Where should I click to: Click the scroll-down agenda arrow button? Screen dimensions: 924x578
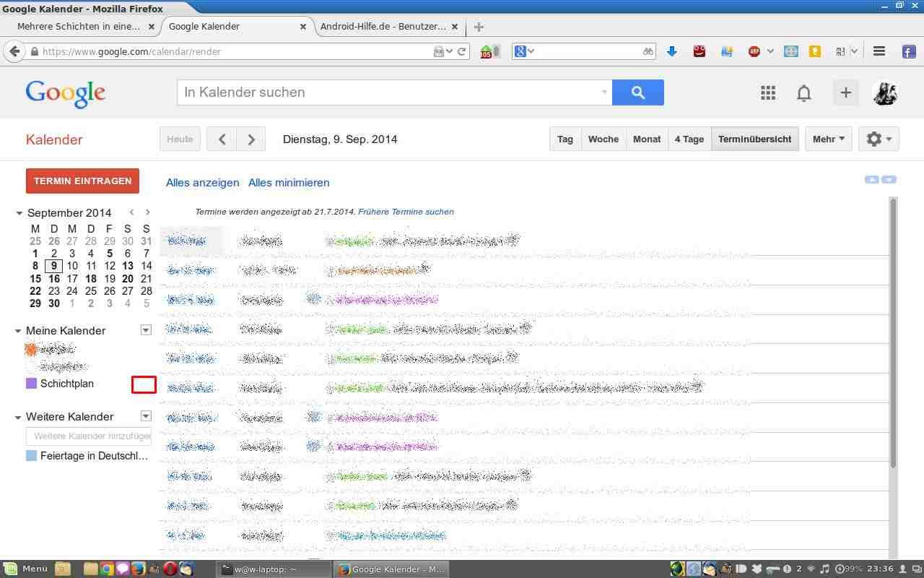889,179
